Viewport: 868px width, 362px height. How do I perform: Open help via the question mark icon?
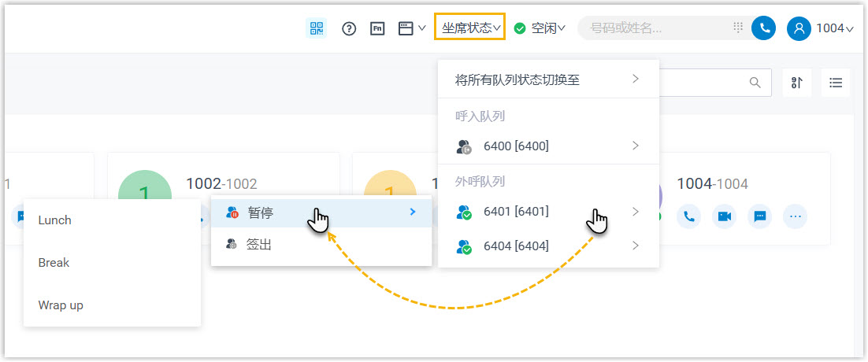(x=349, y=28)
